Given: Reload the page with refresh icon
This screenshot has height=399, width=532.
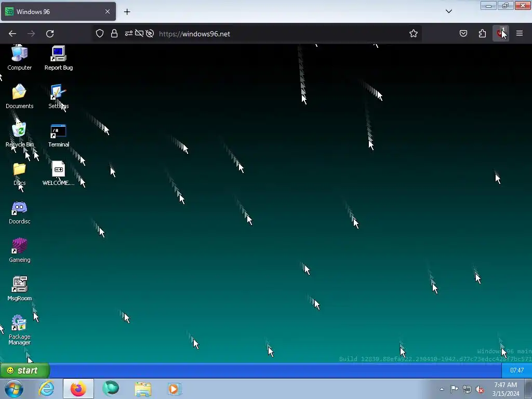Looking at the screenshot, I should pos(50,34).
